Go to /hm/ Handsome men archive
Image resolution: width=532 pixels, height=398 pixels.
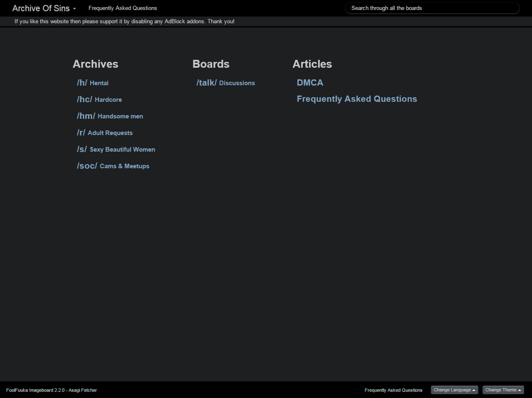(x=110, y=116)
